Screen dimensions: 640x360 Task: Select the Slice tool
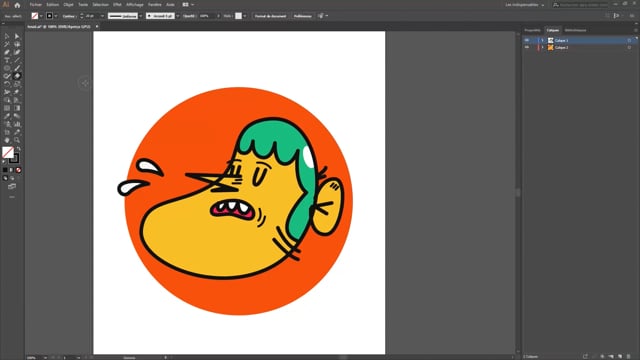17,132
